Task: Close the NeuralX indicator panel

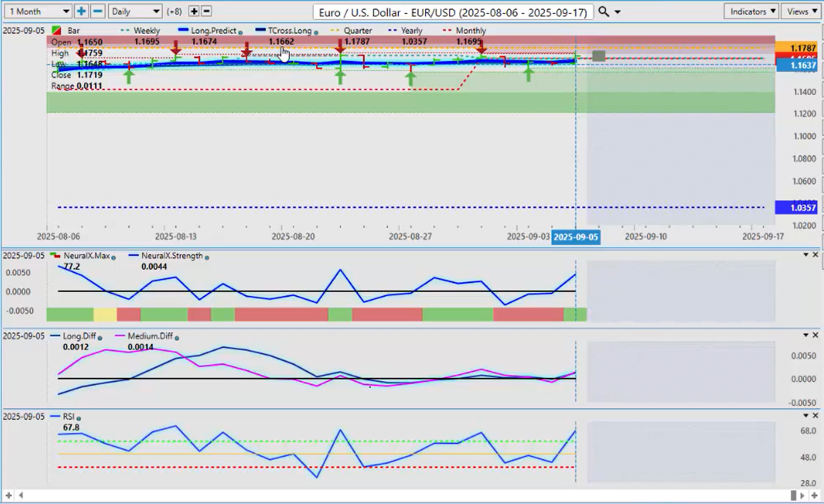Action: coord(816,255)
